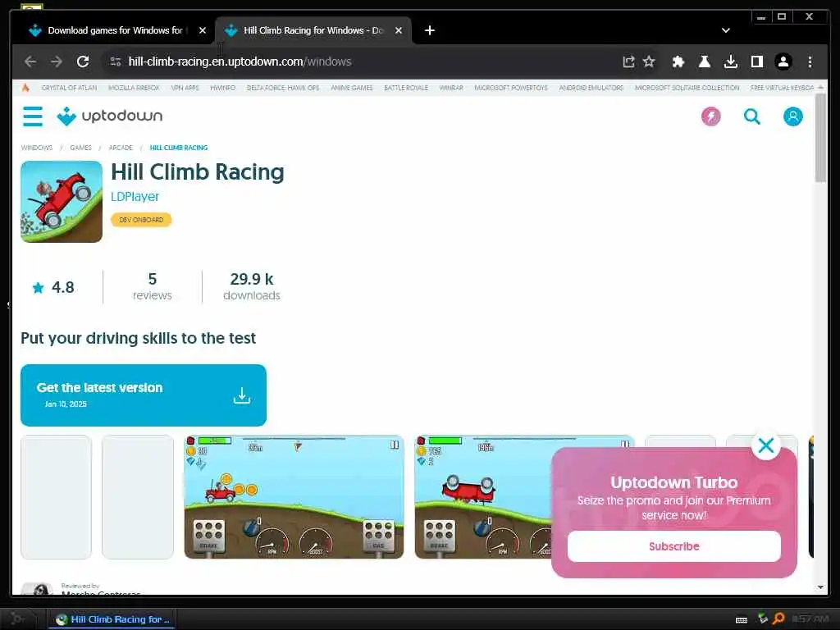
Task: Click the Hill Climb Racing app icon
Action: (x=62, y=202)
